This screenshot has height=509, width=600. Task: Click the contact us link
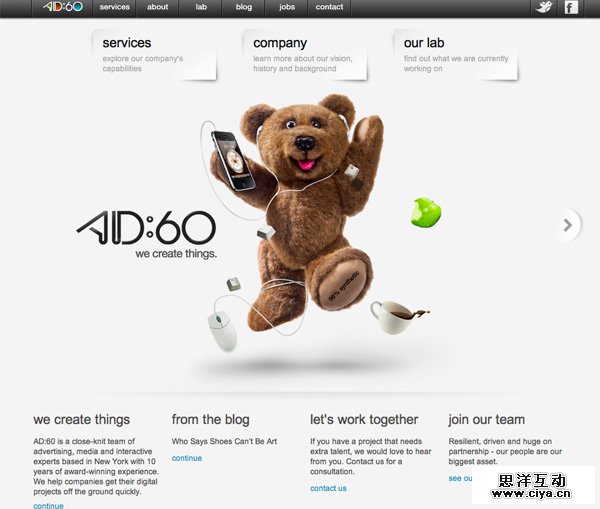328,488
